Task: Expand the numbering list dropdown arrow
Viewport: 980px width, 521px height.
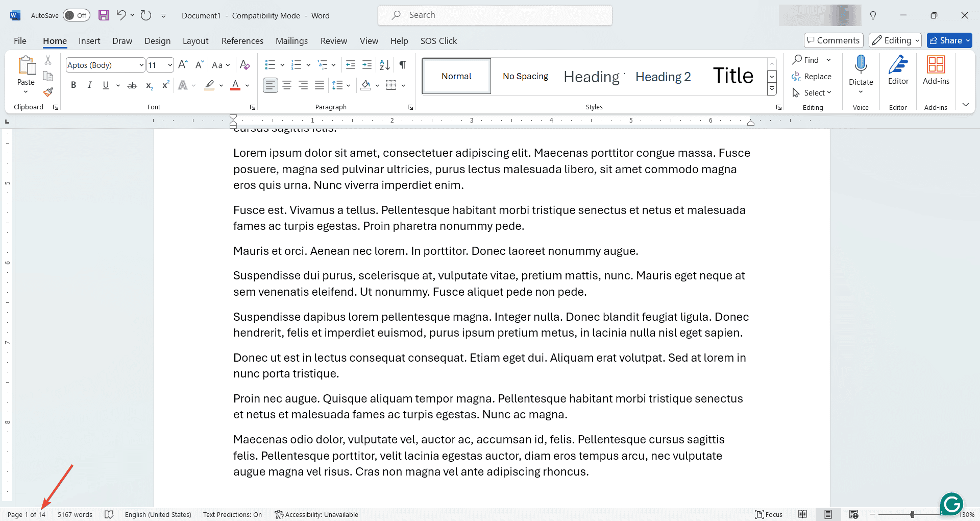Action: [x=308, y=65]
